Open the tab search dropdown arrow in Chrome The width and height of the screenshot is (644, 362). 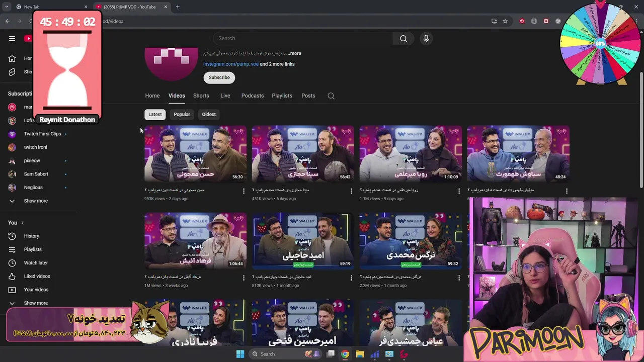[x=6, y=7]
